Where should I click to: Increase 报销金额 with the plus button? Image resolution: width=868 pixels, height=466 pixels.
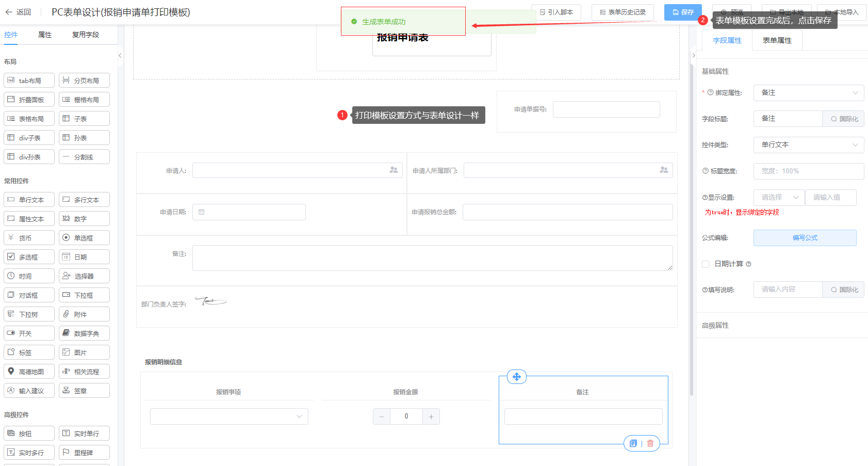coord(431,416)
